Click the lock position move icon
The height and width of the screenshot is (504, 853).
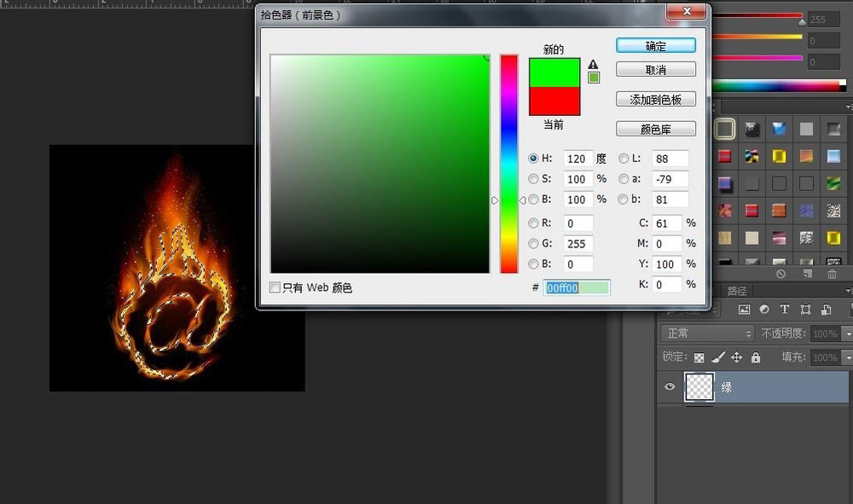click(736, 357)
